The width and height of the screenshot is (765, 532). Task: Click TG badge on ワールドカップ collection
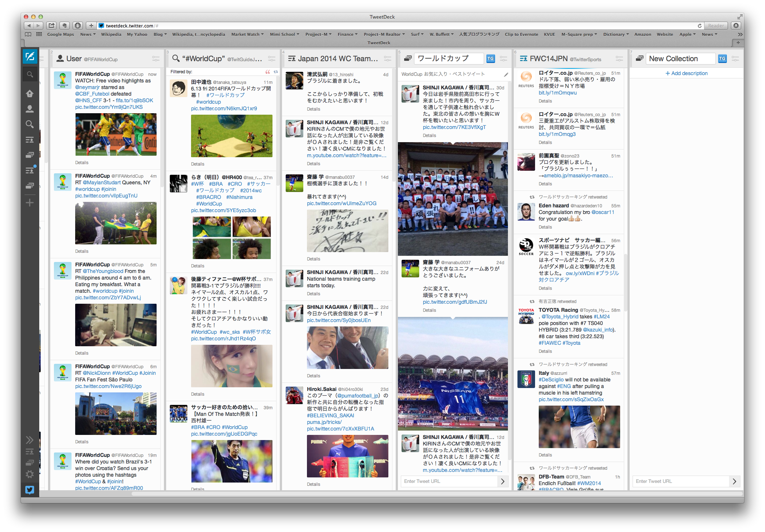point(491,59)
